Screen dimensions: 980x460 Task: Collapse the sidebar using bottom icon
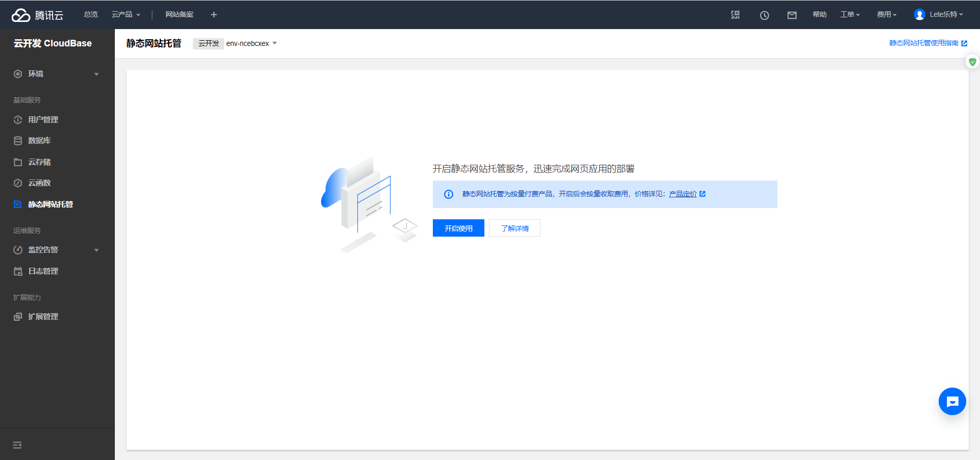(x=17, y=445)
